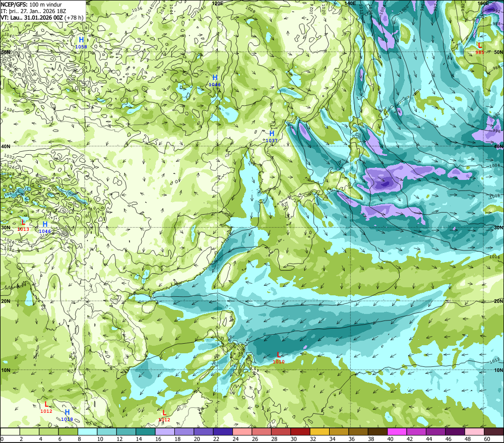Click the red swatch between 28 and 30
This screenshot has height=443, width=504.
(281, 431)
